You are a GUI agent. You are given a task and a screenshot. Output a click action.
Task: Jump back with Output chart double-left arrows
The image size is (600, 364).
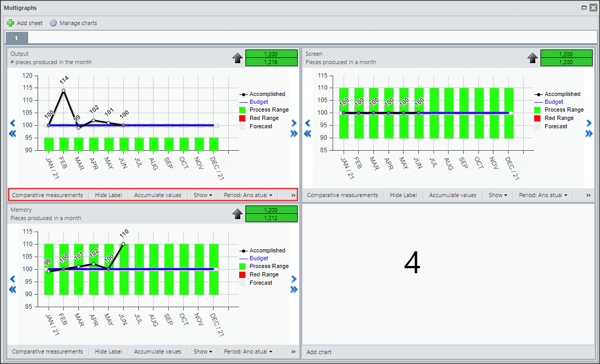click(13, 134)
